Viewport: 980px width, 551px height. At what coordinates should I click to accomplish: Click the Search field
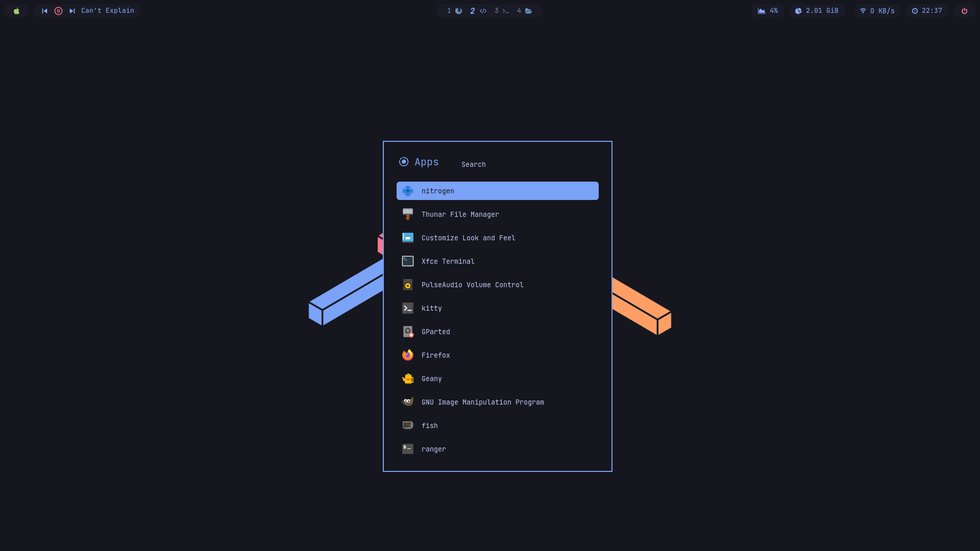[x=473, y=164]
